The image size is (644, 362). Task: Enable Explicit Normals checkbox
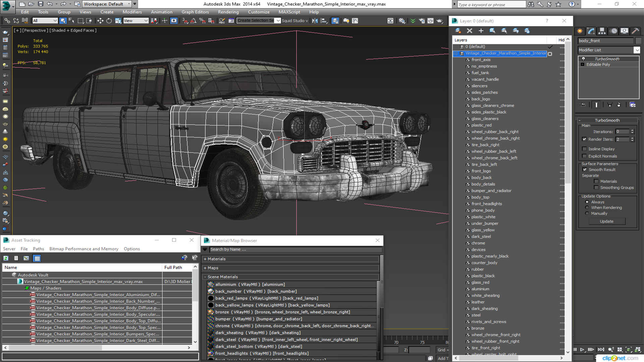click(584, 156)
